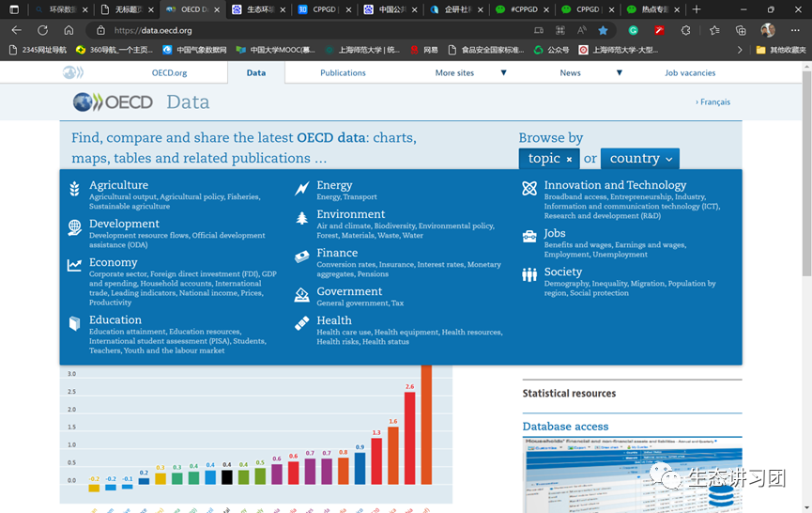The height and width of the screenshot is (513, 812).
Task: Click the site information lock icon
Action: (x=100, y=31)
